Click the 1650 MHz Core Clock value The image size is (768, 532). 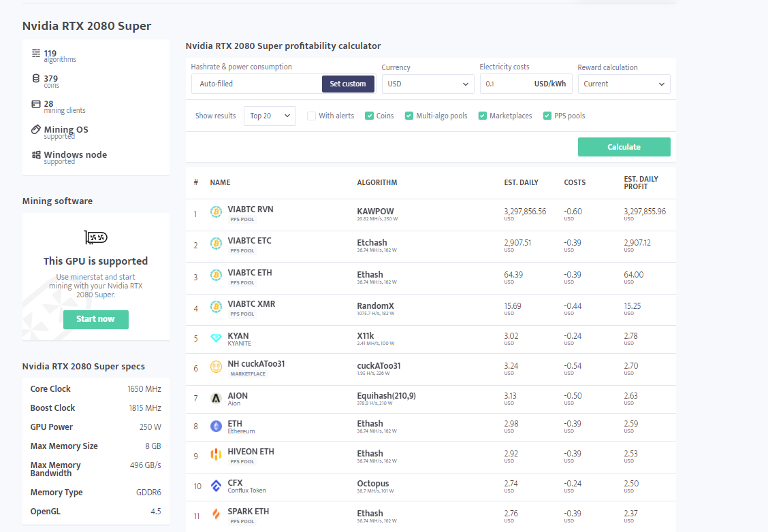[144, 389]
